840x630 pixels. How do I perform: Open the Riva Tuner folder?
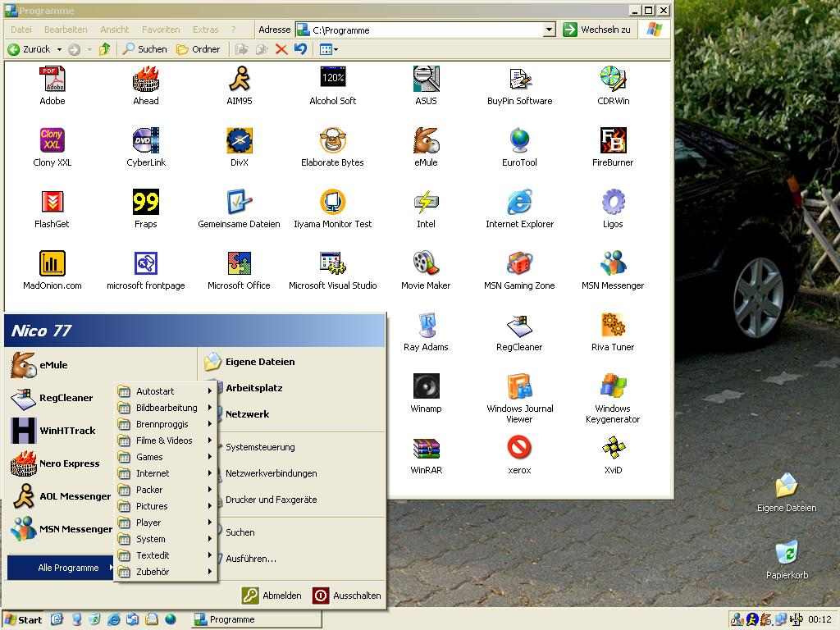click(613, 325)
